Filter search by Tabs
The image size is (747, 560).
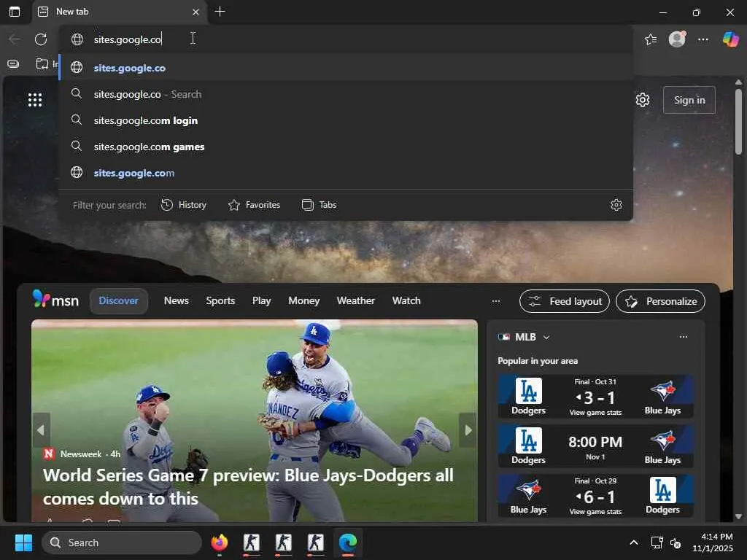pos(320,205)
